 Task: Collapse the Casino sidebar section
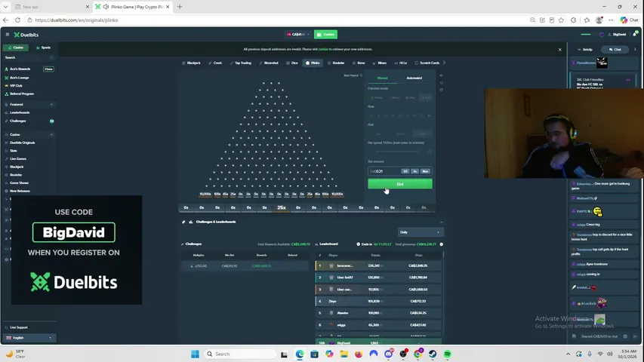tap(51, 135)
